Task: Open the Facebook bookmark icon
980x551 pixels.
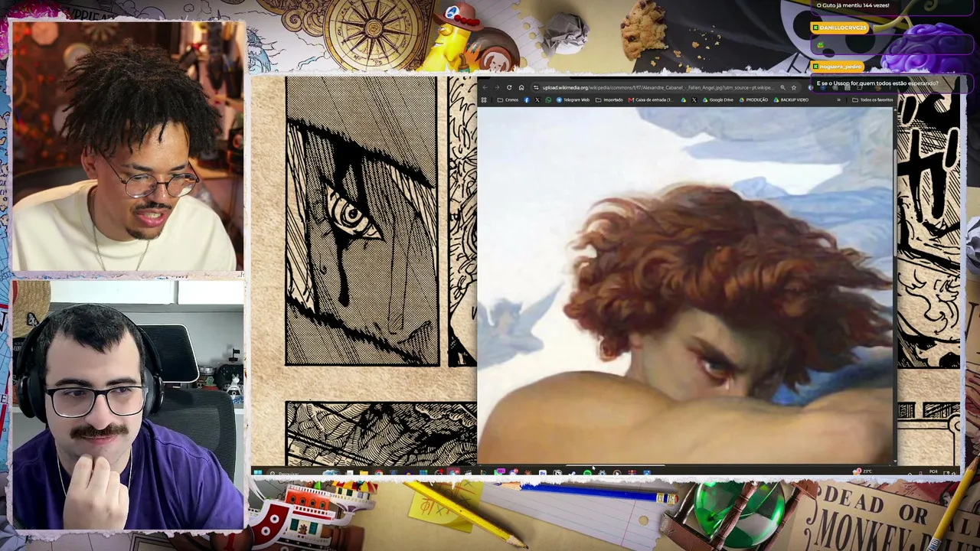Action: tap(526, 100)
